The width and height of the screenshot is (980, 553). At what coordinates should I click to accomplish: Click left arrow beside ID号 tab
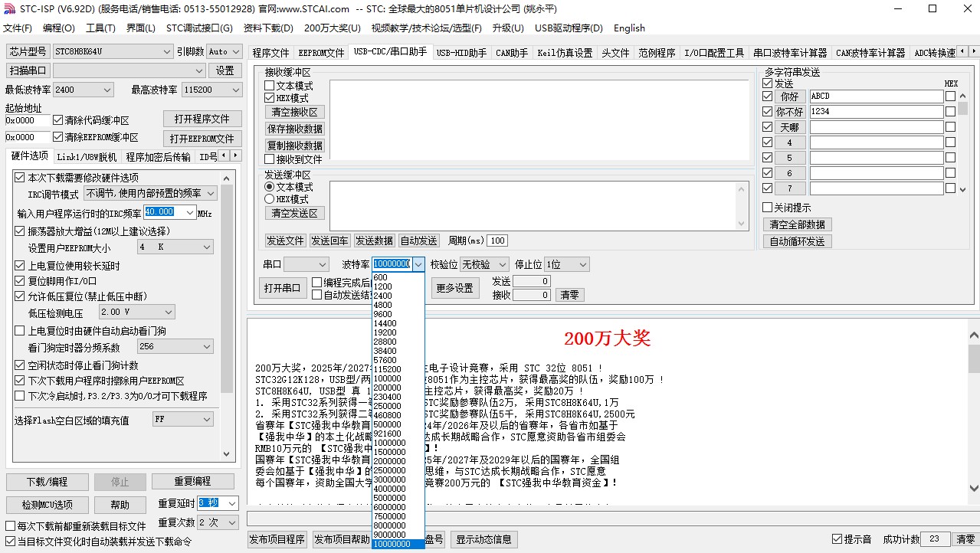point(225,156)
